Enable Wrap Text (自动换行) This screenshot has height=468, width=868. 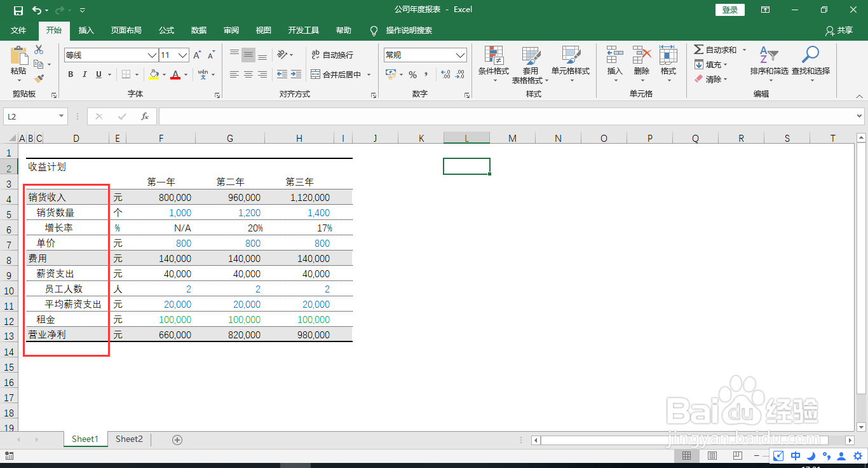pos(333,55)
